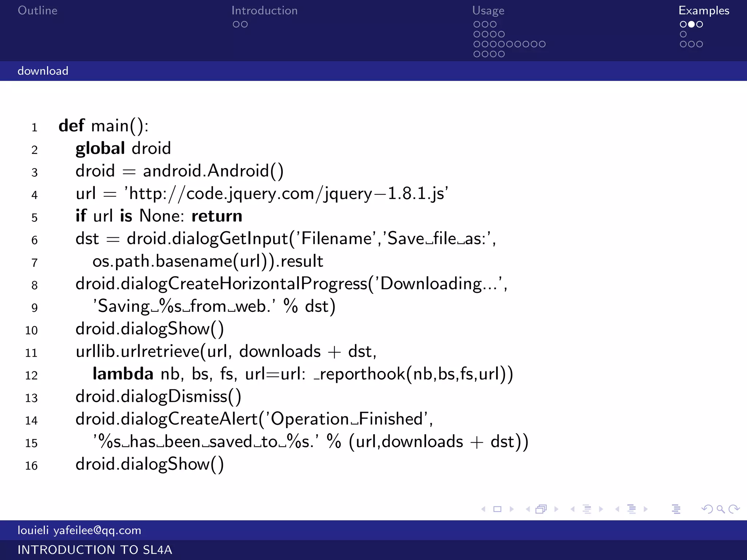The width and height of the screenshot is (747, 560).
Task: Open the Outline section link
Action: pos(38,10)
